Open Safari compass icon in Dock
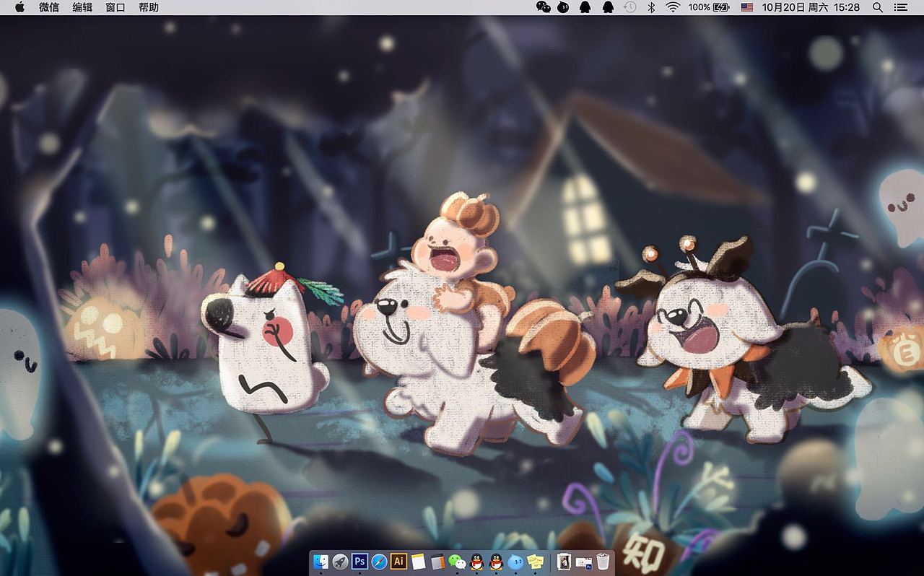The image size is (924, 576). [x=379, y=562]
